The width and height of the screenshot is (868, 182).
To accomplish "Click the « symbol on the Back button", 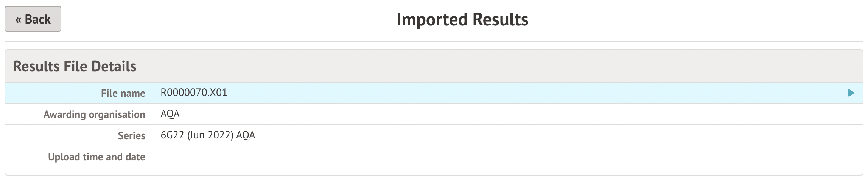I will point(18,19).
